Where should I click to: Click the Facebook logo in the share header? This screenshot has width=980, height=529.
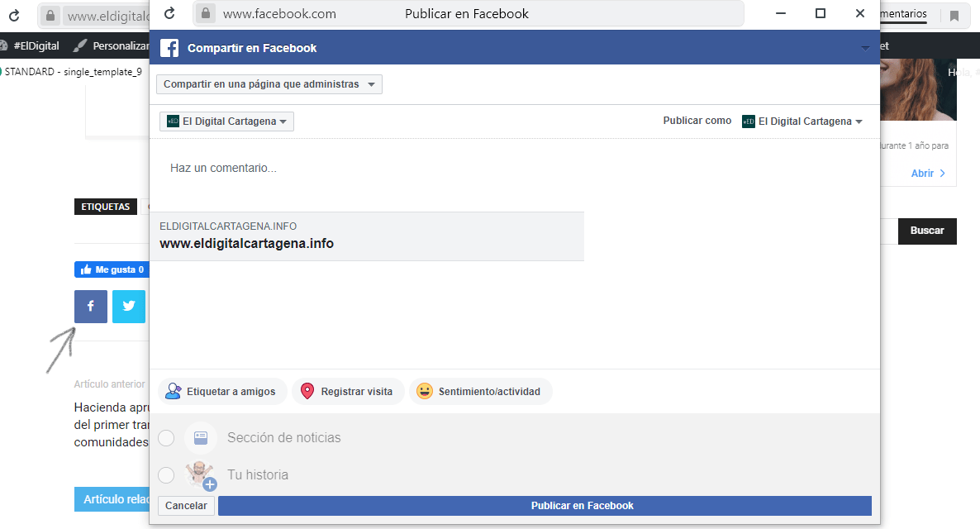169,48
